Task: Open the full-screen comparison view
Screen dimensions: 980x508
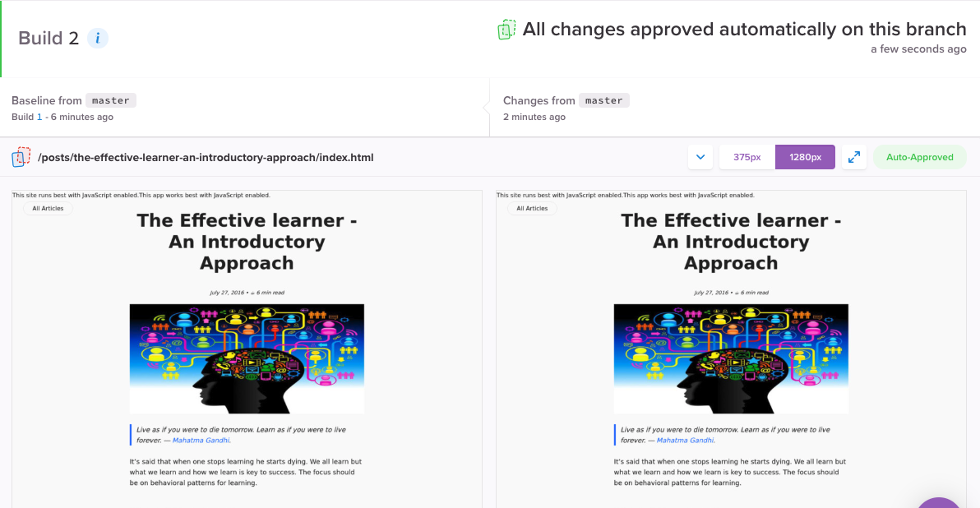Action: click(x=853, y=158)
